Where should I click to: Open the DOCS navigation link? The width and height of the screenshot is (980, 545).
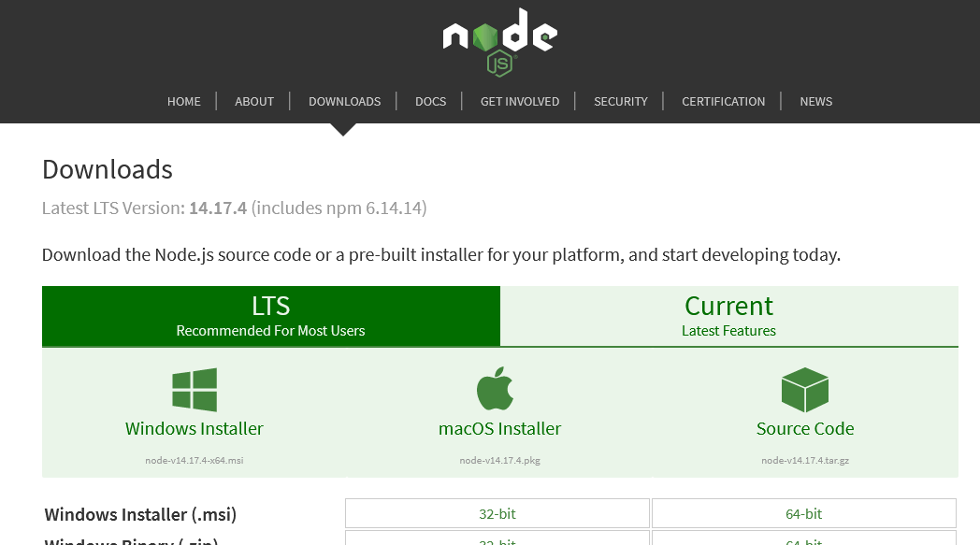[431, 101]
